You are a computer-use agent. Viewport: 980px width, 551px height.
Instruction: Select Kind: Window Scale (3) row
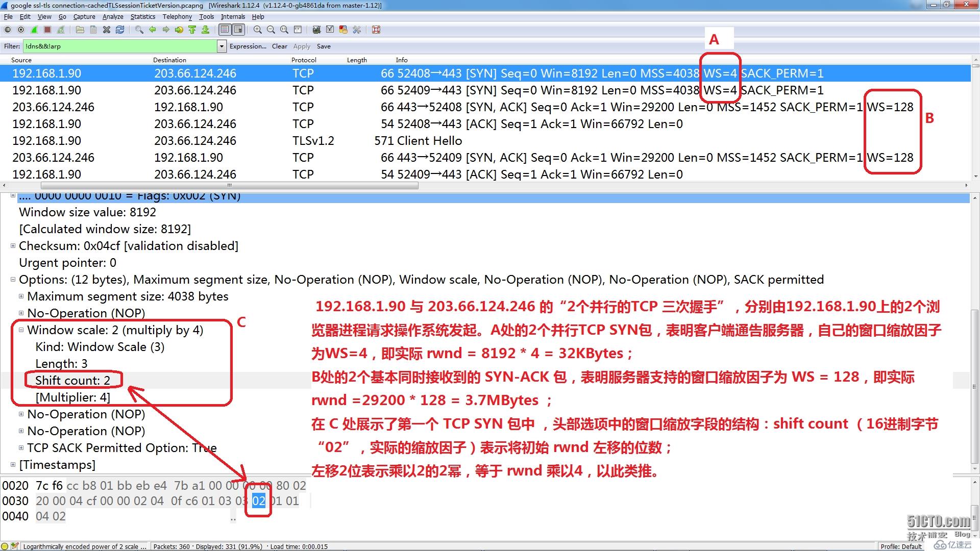100,347
